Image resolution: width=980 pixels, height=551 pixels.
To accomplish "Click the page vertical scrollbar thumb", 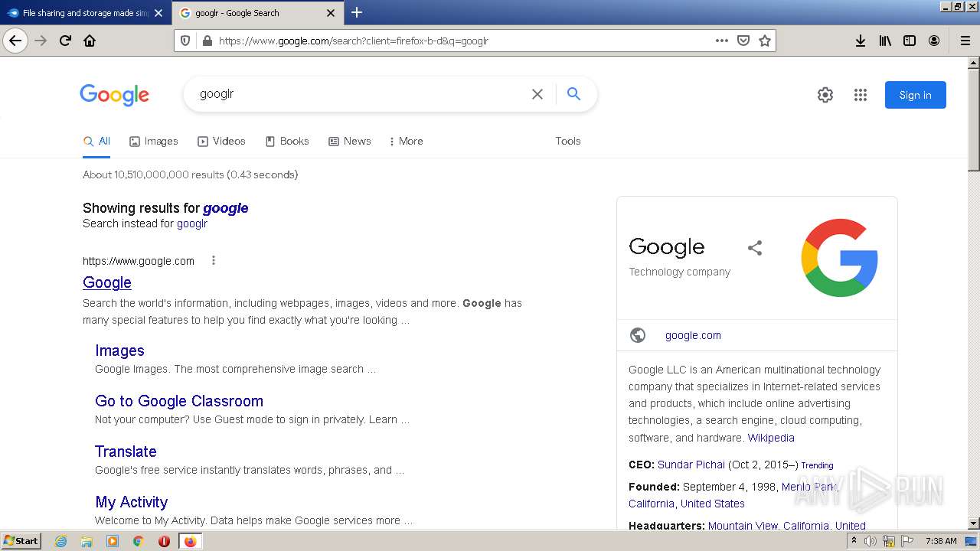I will (x=973, y=119).
